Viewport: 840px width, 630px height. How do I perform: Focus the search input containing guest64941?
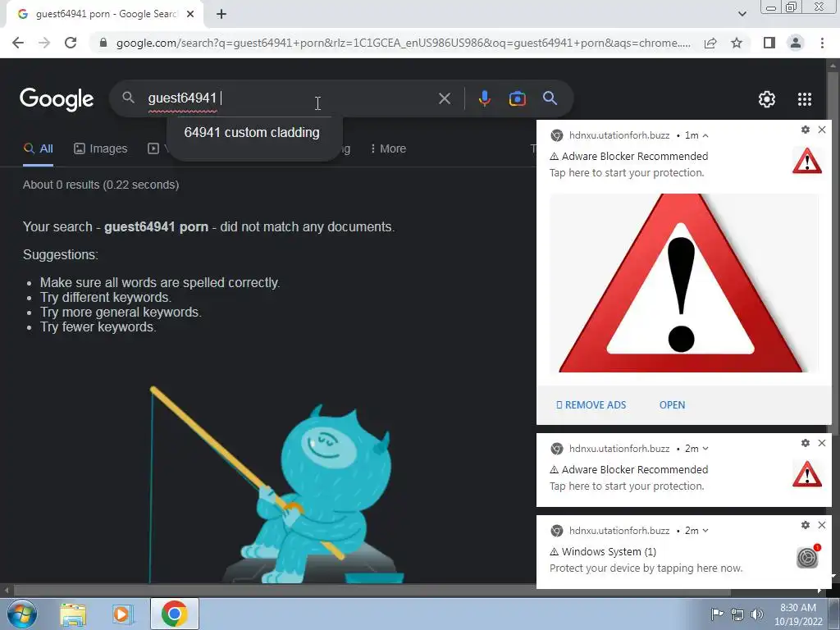coord(290,98)
